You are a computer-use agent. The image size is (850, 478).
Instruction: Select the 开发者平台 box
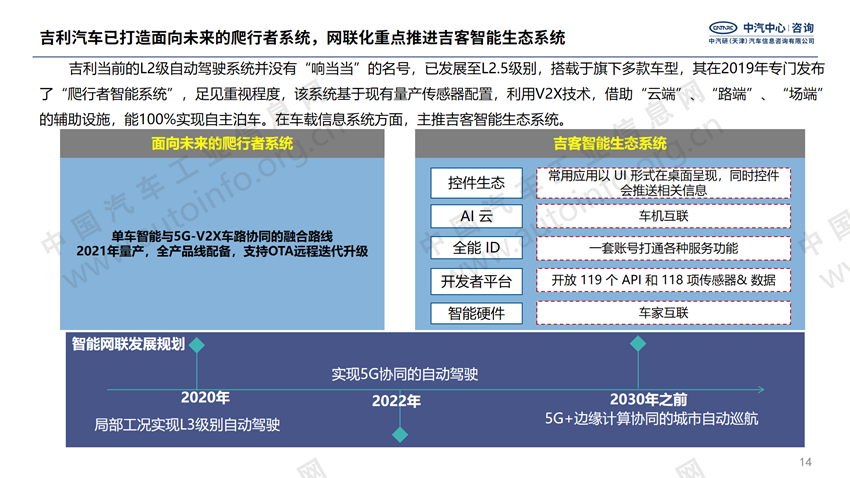476,281
